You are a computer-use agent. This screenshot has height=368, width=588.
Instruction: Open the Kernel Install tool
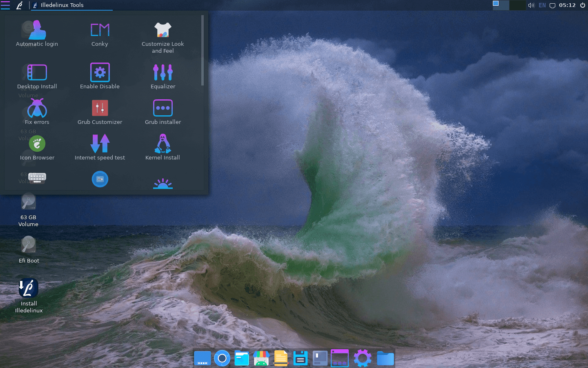[163, 147]
